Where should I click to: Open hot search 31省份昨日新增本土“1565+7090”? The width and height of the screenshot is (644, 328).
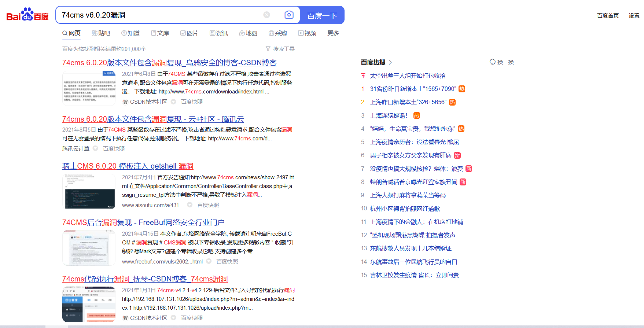[x=413, y=89]
